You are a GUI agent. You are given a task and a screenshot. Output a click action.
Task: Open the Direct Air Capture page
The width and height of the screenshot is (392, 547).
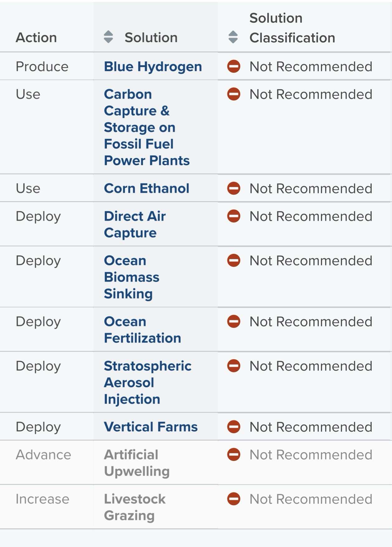pos(135,224)
